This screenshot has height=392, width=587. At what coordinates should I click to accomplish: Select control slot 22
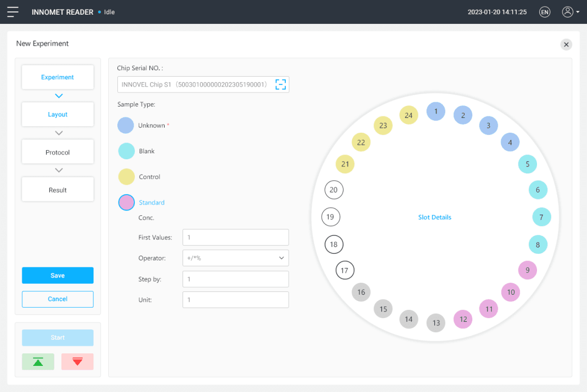click(361, 142)
